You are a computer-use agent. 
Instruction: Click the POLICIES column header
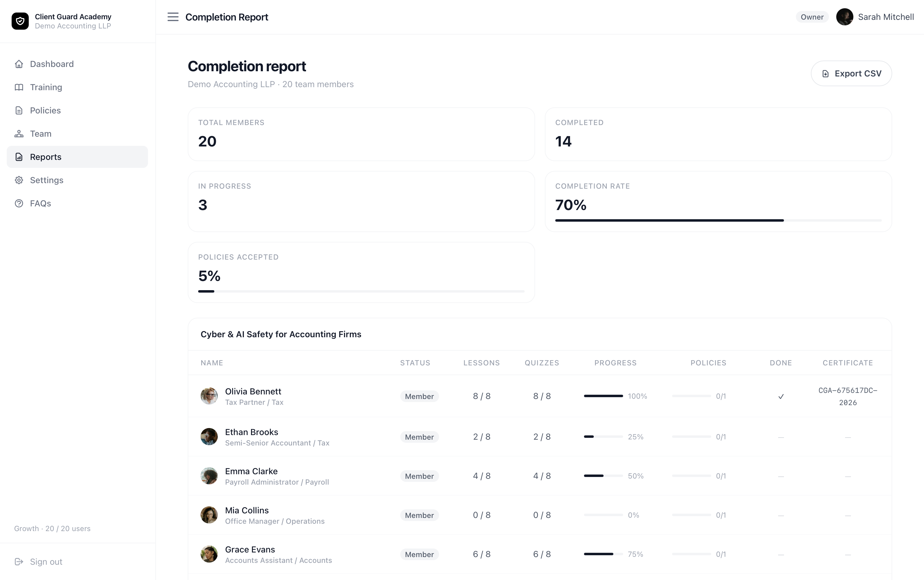[x=708, y=363]
